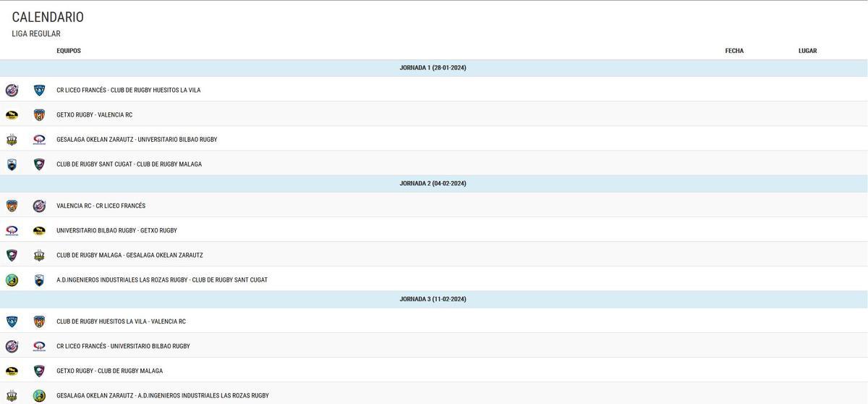Image resolution: width=868 pixels, height=404 pixels.
Task: Click Universitario Bilbao logo in Liceo - Bilbao row
Action: coord(39,347)
